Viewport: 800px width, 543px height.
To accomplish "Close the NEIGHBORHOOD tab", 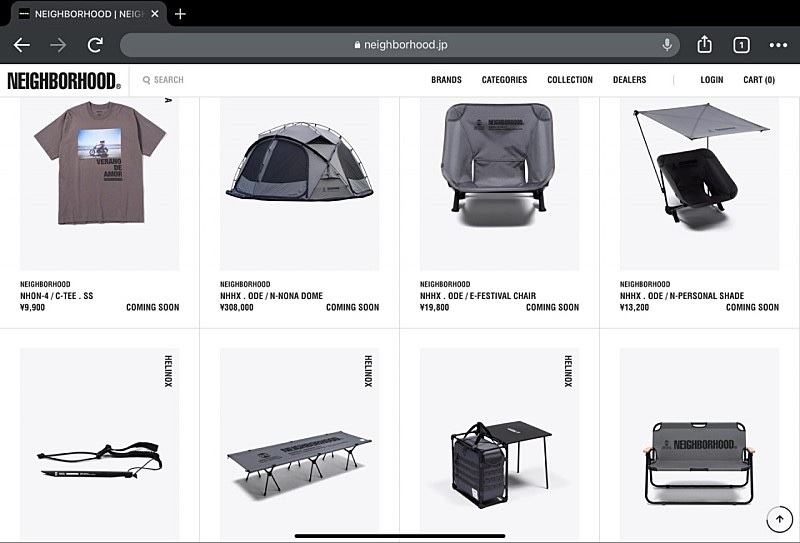I will [155, 14].
